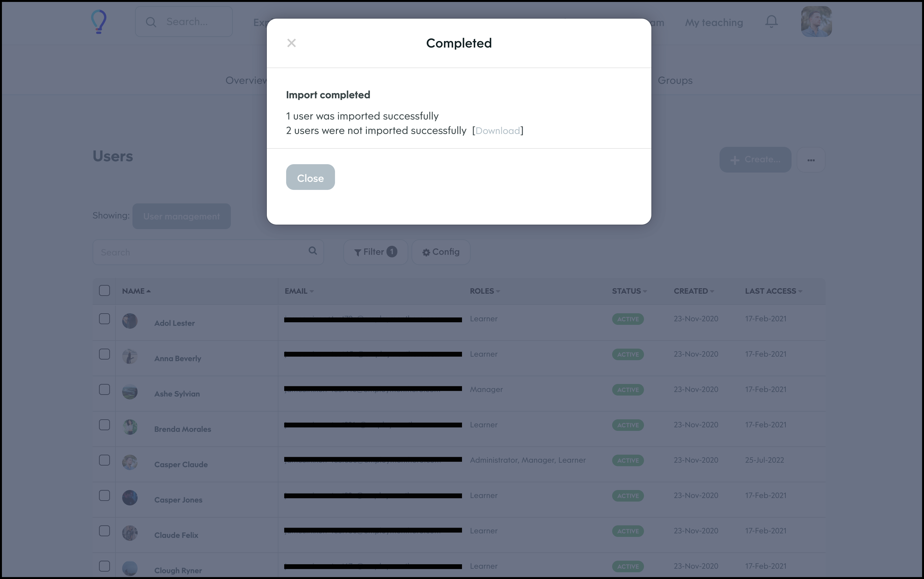
Task: Switch to the Overview tab
Action: coord(246,80)
